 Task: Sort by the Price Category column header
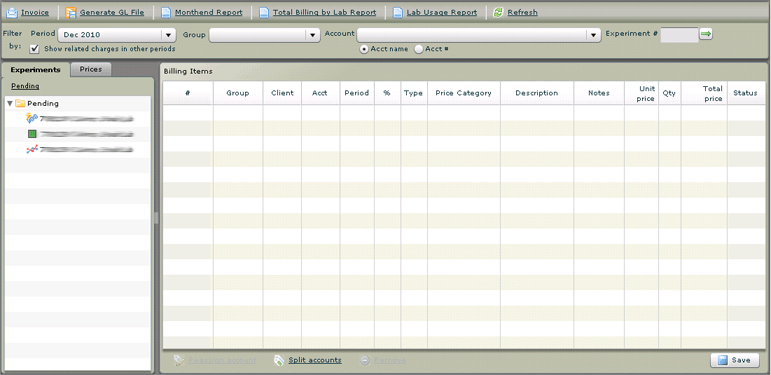coord(464,93)
